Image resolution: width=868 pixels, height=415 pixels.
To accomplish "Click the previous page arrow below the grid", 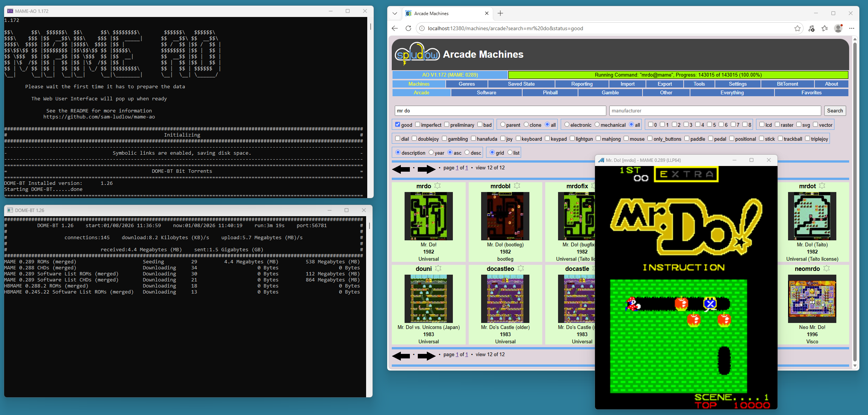I will point(401,356).
